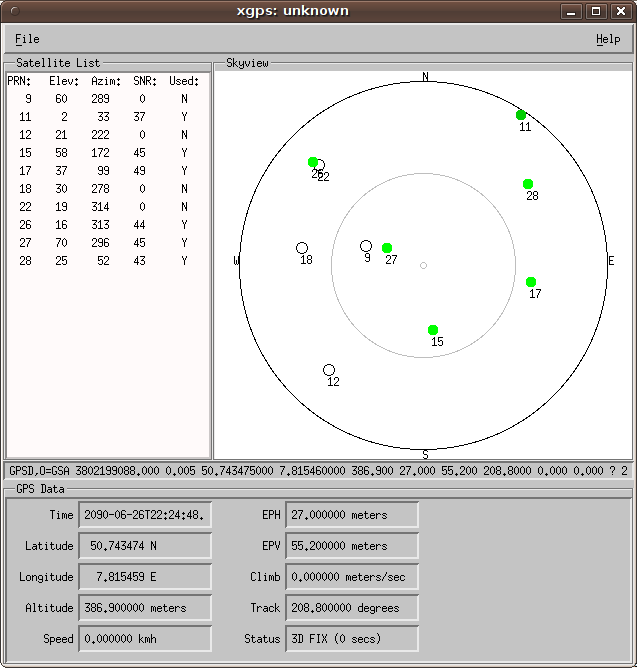
Task: Select hollow satellite 18 marker
Action: pyautogui.click(x=302, y=248)
